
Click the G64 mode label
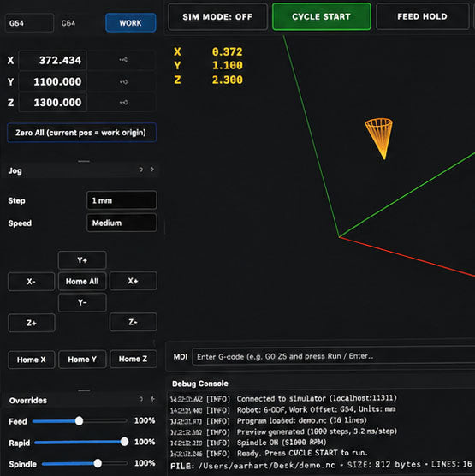[x=68, y=23]
